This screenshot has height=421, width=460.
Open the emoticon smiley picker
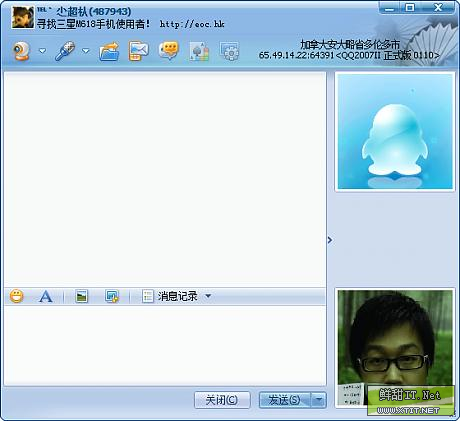pos(17,296)
